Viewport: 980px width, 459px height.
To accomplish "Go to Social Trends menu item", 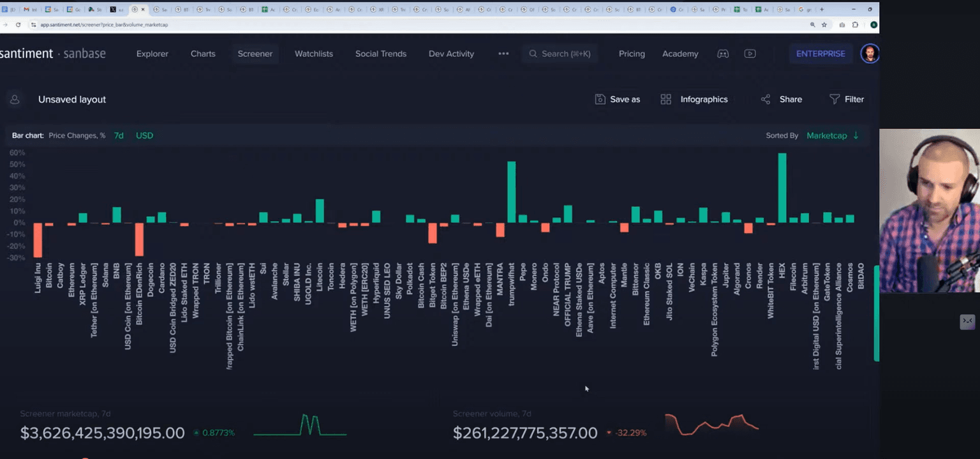I will point(380,54).
